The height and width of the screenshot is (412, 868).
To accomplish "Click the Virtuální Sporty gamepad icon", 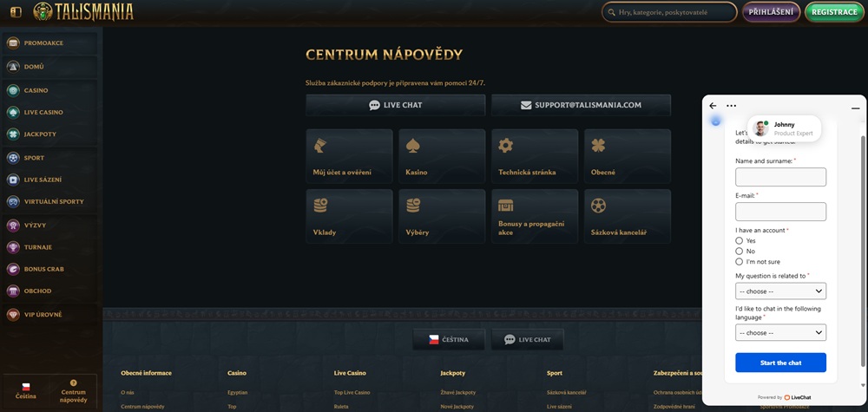I will coord(13,201).
